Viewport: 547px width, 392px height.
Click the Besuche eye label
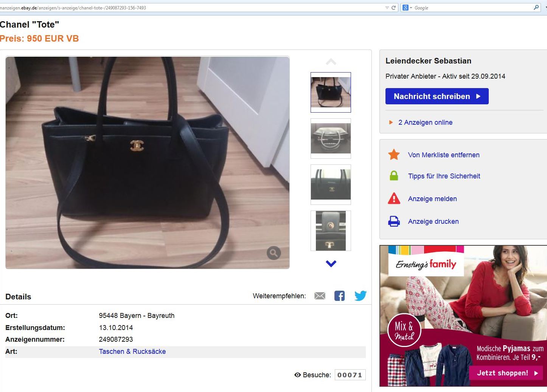point(312,375)
